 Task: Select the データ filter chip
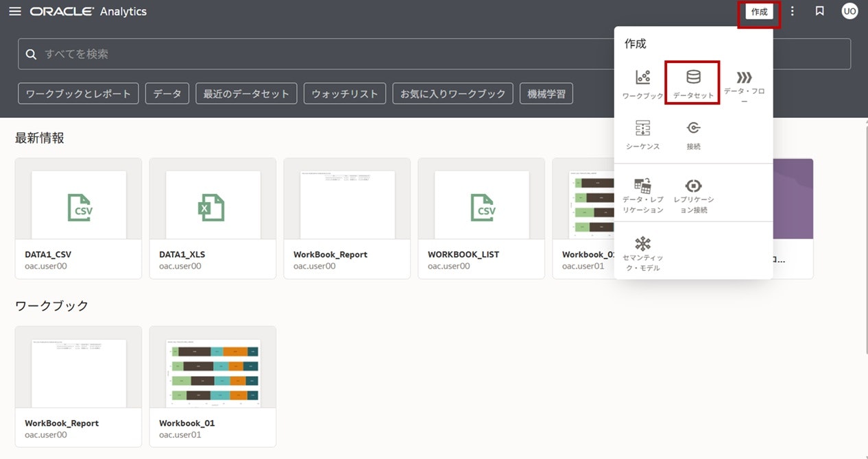coord(167,94)
